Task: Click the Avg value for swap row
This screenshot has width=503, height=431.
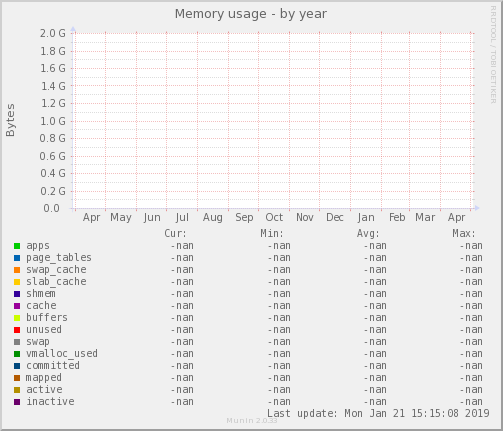Action: coord(375,342)
